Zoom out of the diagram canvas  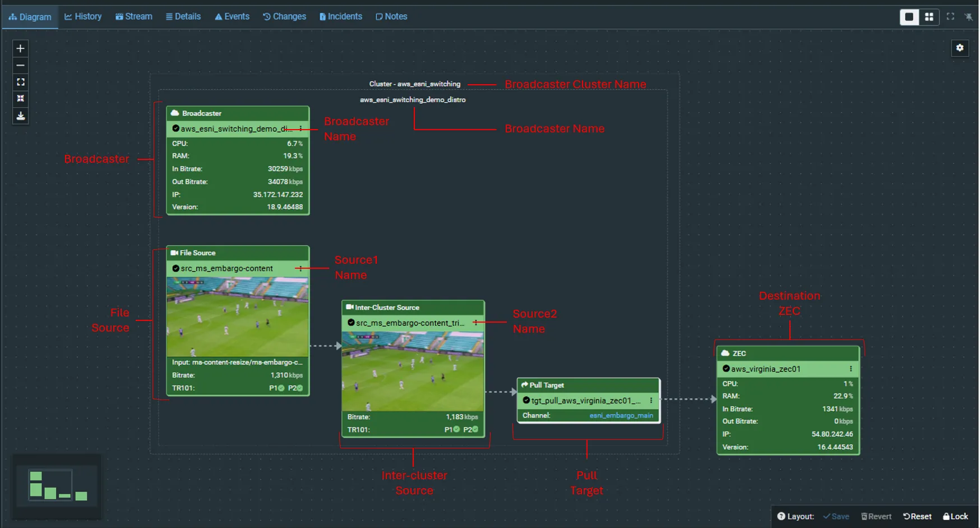click(x=20, y=66)
